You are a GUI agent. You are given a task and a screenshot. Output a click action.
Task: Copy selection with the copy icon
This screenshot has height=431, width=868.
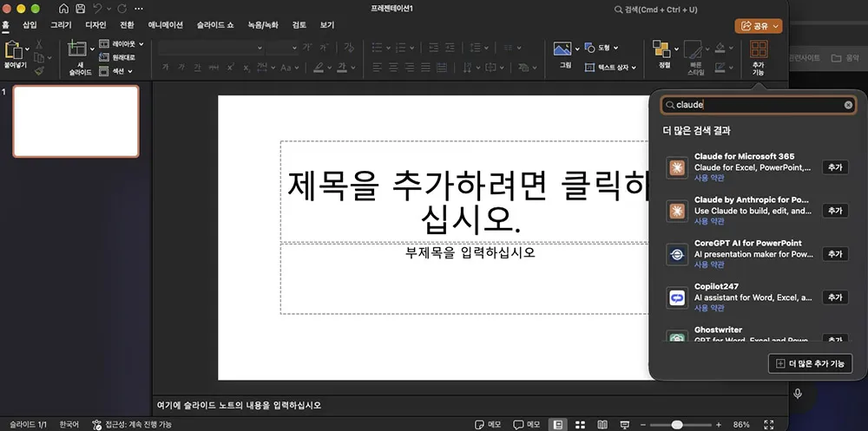coord(39,57)
